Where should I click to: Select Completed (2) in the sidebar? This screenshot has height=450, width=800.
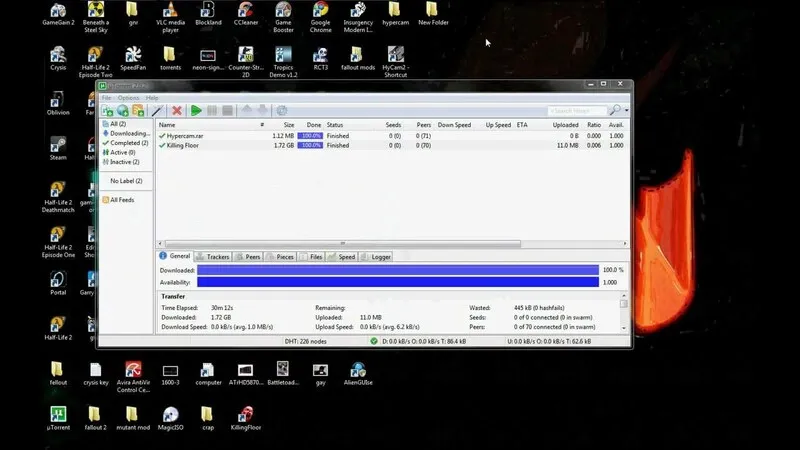[x=125, y=143]
